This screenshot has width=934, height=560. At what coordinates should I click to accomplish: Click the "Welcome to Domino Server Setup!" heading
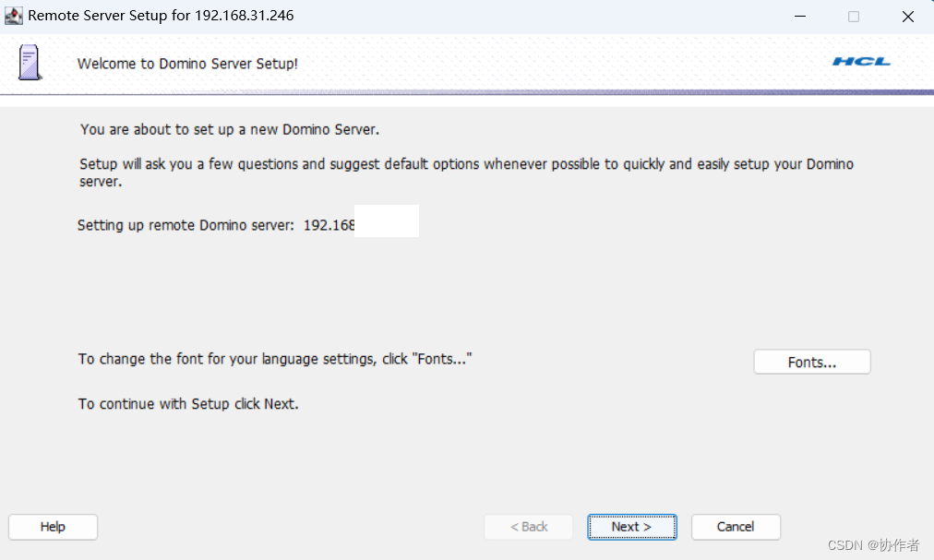pos(187,64)
